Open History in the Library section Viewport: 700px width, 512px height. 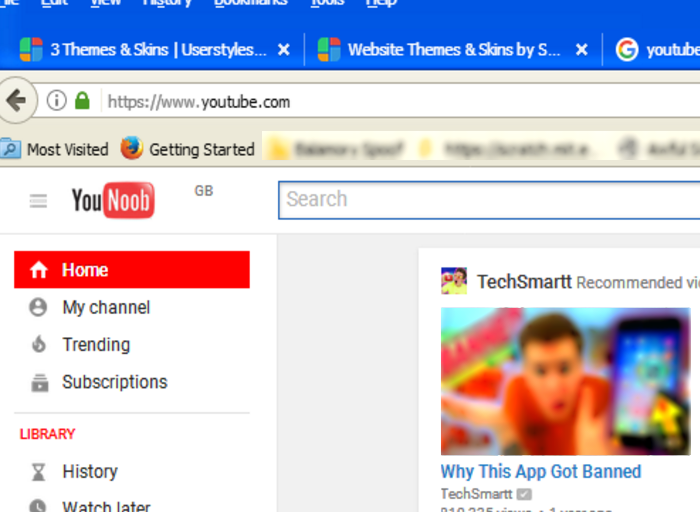click(x=89, y=471)
